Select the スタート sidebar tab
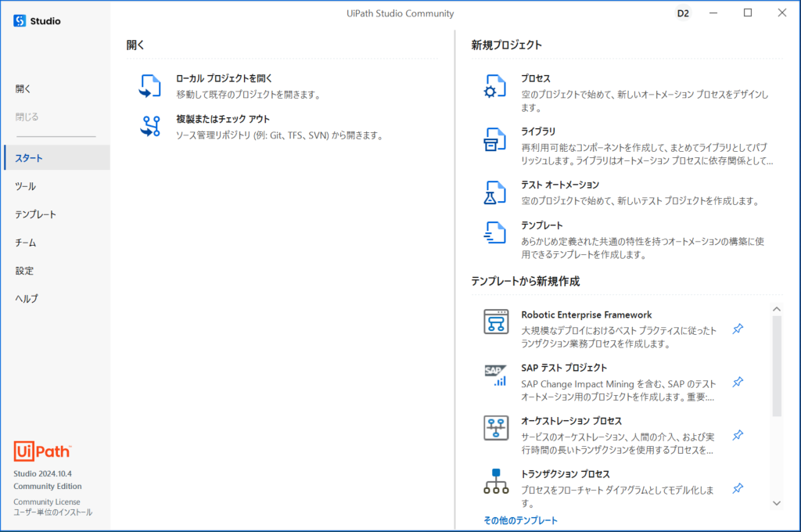This screenshot has width=801, height=532. pos(56,158)
